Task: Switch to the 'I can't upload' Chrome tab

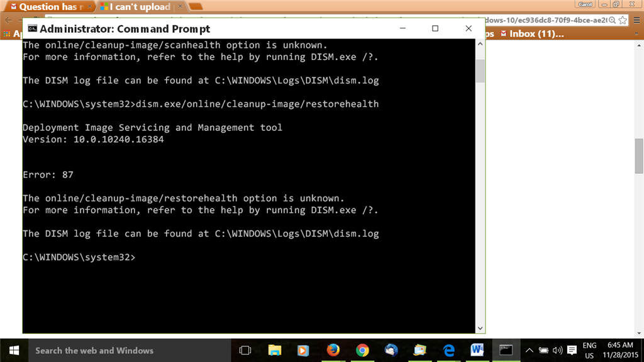Action: [140, 7]
